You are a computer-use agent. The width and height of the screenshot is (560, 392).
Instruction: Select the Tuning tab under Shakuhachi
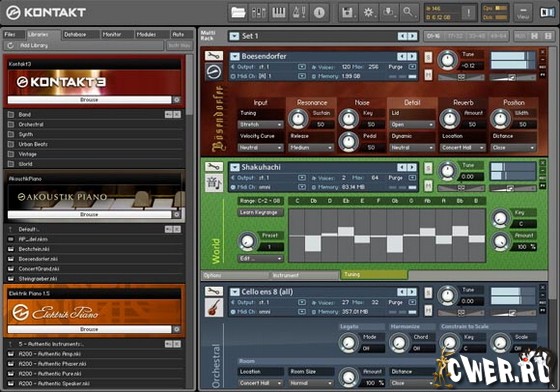click(374, 275)
